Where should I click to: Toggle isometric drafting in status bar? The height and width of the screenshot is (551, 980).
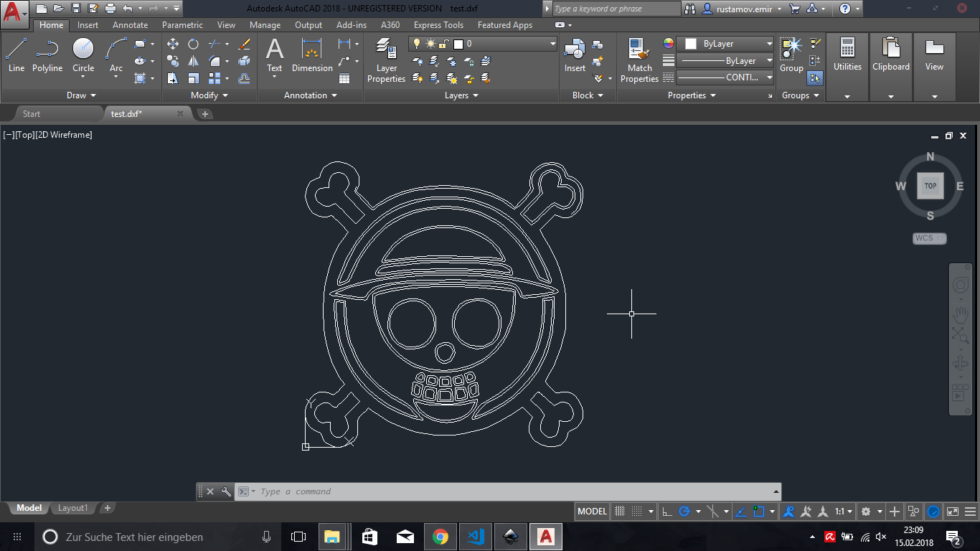tap(713, 512)
